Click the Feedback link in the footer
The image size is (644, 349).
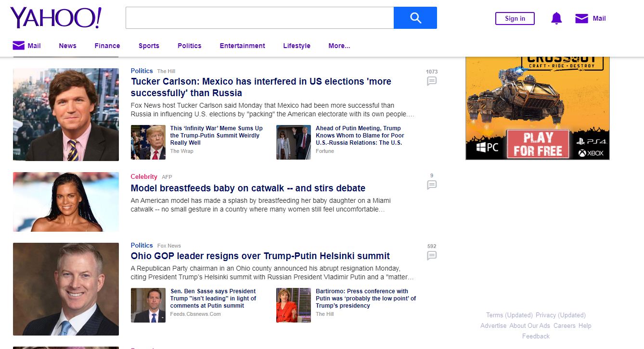click(536, 336)
